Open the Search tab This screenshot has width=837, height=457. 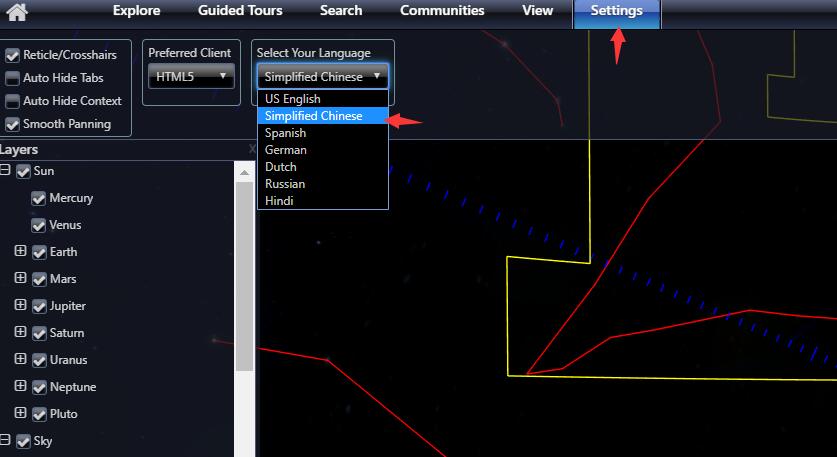click(341, 11)
